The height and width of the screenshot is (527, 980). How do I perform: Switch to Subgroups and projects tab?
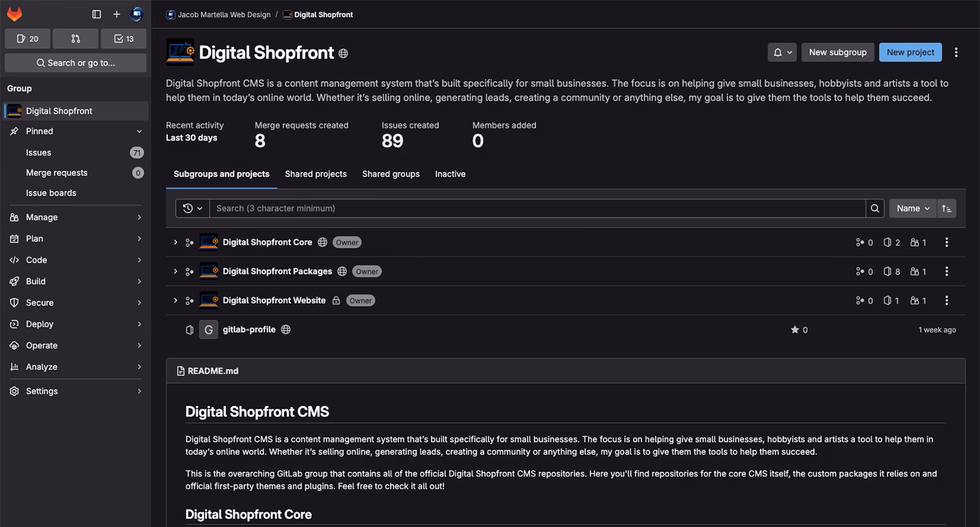221,174
